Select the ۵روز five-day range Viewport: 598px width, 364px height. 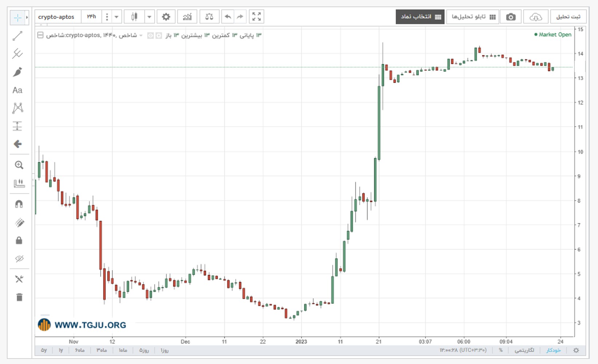coord(144,350)
